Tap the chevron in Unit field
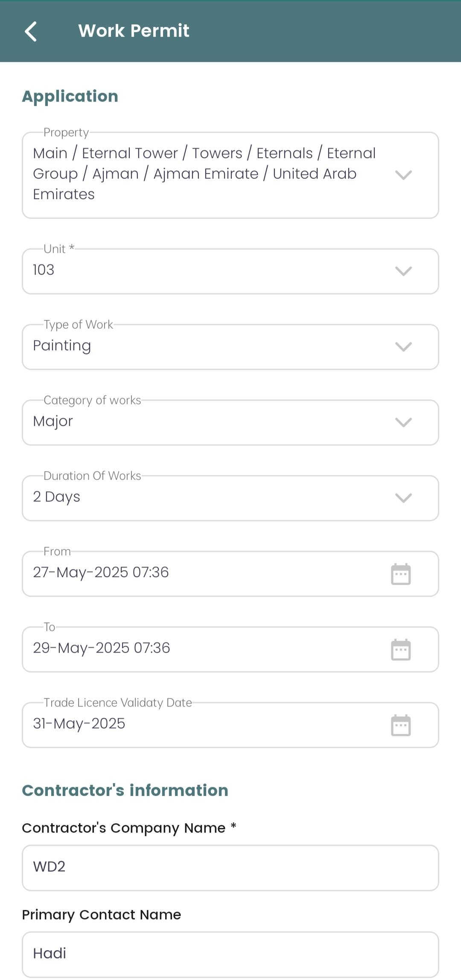The width and height of the screenshot is (461, 980). point(403,271)
